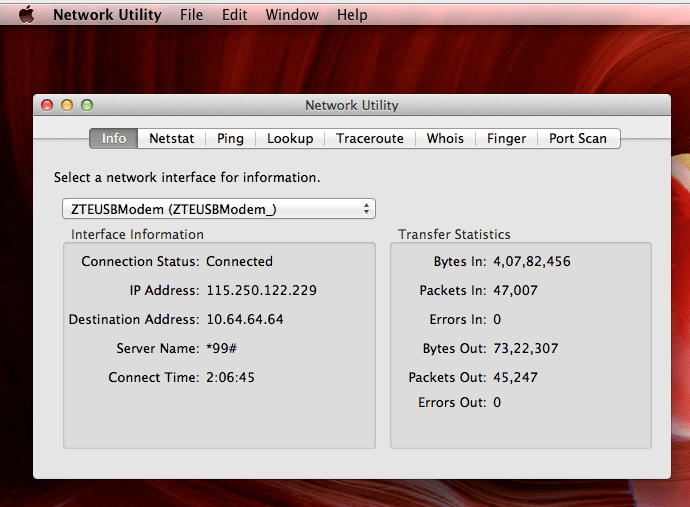Click the connect time 2:06:45
Viewport: 690px width, 507px height.
pos(230,378)
